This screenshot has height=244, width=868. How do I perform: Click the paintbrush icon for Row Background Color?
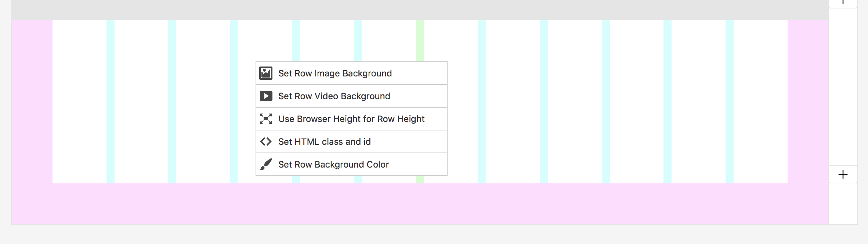click(266, 164)
